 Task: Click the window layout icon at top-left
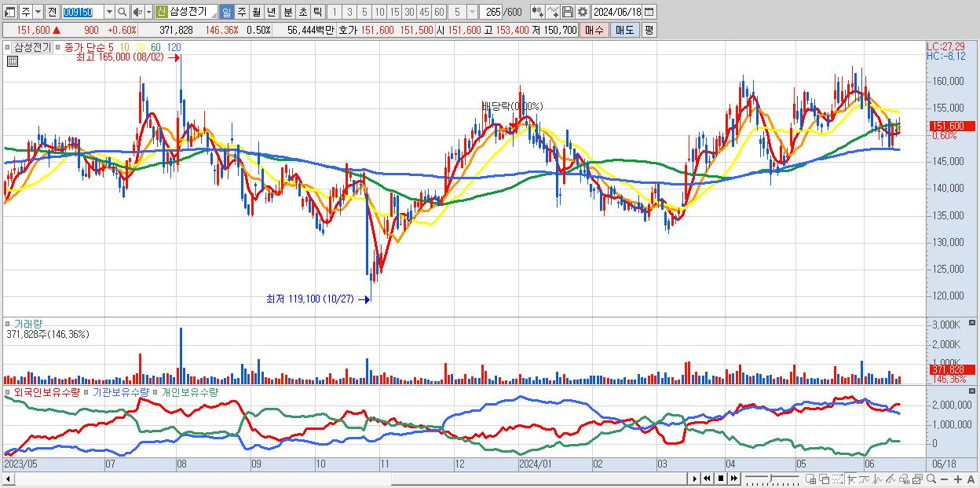click(9, 12)
